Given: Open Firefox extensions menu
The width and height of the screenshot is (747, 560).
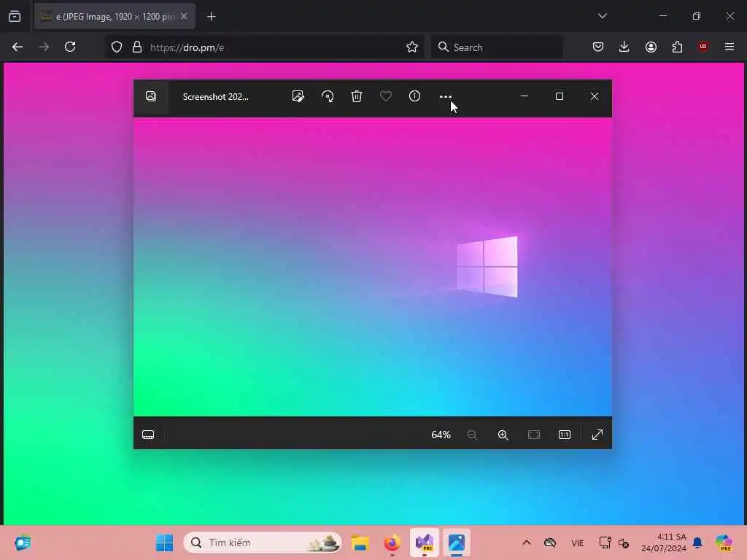Looking at the screenshot, I should pyautogui.click(x=677, y=47).
